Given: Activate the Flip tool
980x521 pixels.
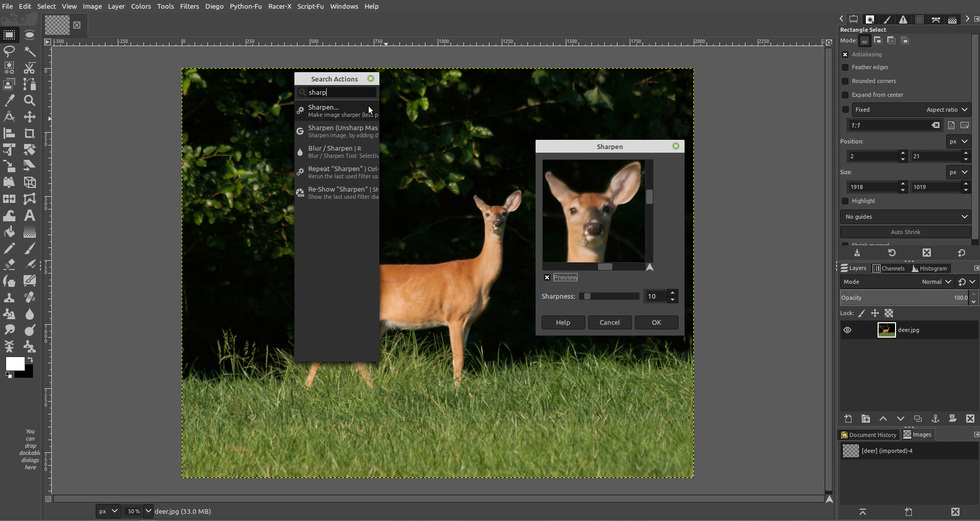Looking at the screenshot, I should coord(9,199).
